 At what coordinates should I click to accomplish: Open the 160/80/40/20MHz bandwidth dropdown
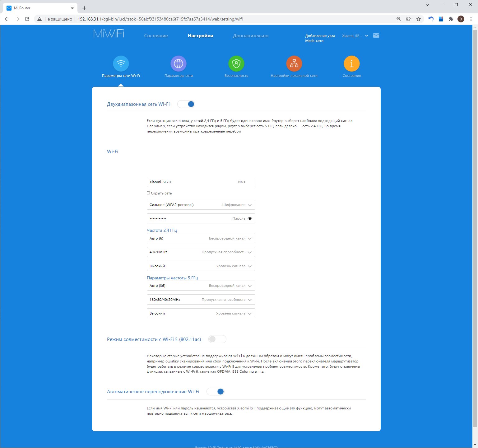pos(201,300)
